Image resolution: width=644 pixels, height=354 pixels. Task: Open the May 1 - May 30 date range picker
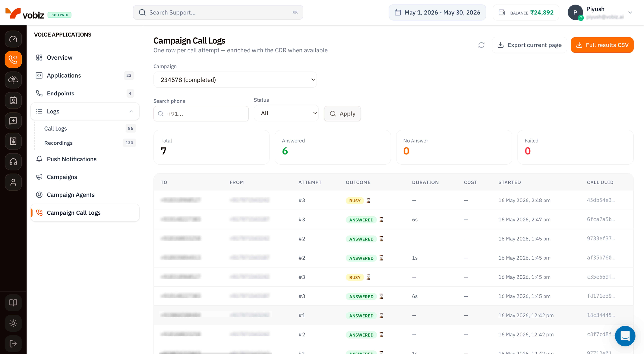click(x=437, y=12)
